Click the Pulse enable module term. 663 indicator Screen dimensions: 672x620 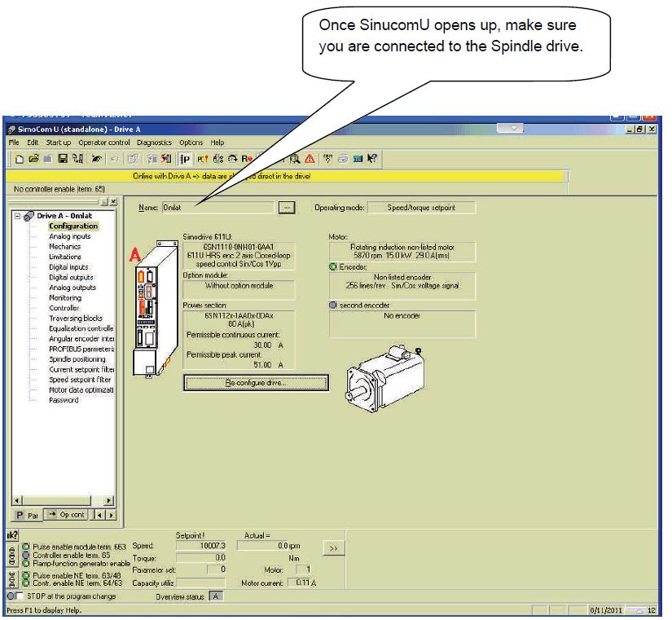tap(27, 547)
